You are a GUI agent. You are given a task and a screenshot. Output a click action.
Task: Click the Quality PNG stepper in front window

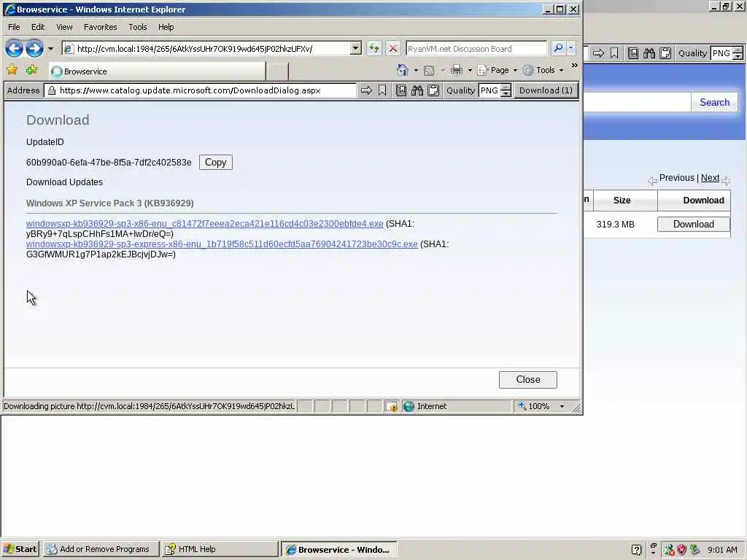click(x=506, y=90)
